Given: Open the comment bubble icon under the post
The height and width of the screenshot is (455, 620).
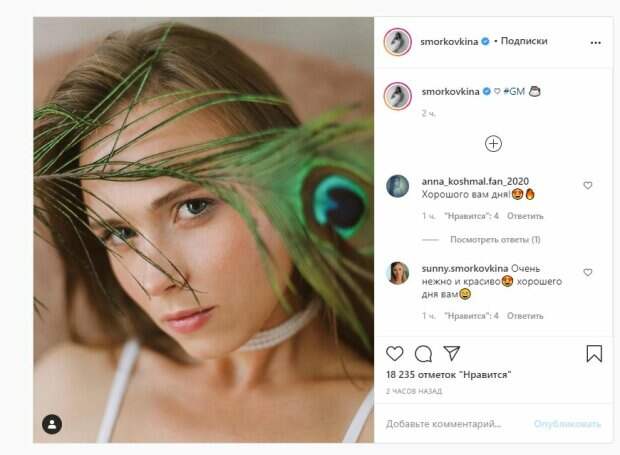Looking at the screenshot, I should tap(423, 353).
